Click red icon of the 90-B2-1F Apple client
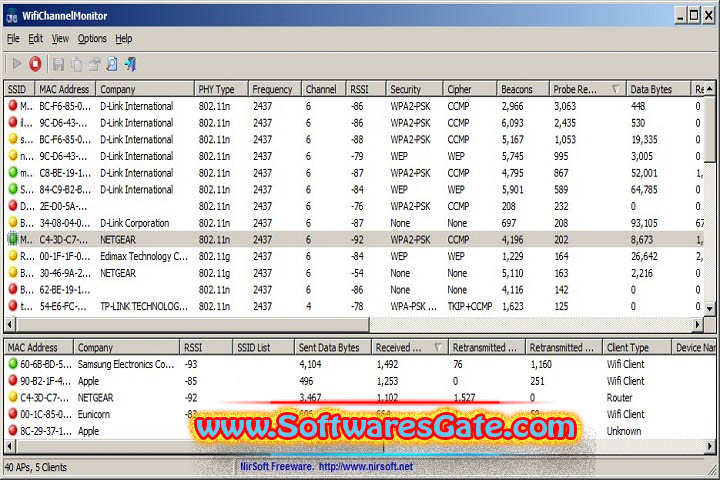The height and width of the screenshot is (480, 720). coord(13,380)
